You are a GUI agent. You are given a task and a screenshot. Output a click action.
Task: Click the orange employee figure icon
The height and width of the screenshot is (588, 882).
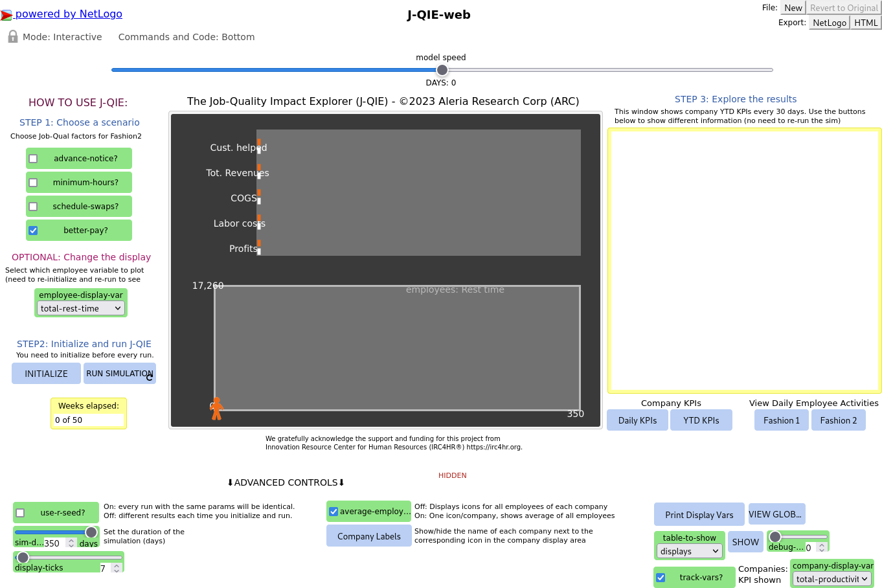pyautogui.click(x=216, y=408)
